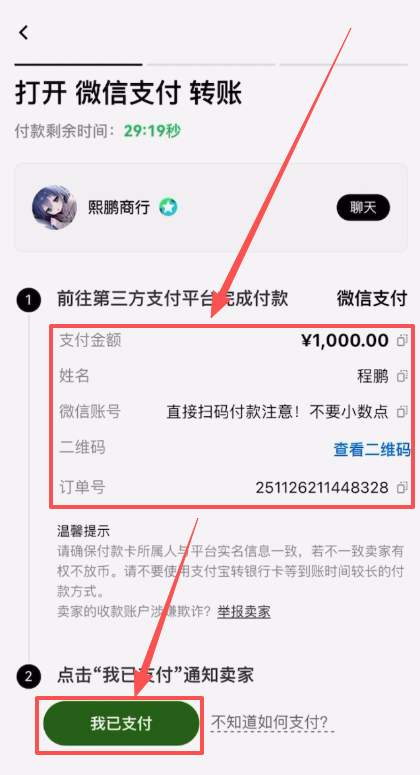420x775 pixels.
Task: Report seller via 举报卖家 link
Action: [x=244, y=612]
